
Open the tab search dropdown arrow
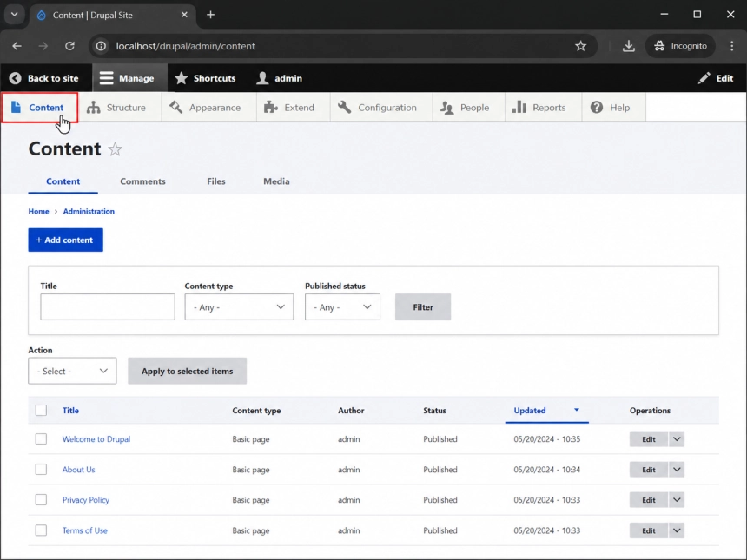pyautogui.click(x=14, y=14)
